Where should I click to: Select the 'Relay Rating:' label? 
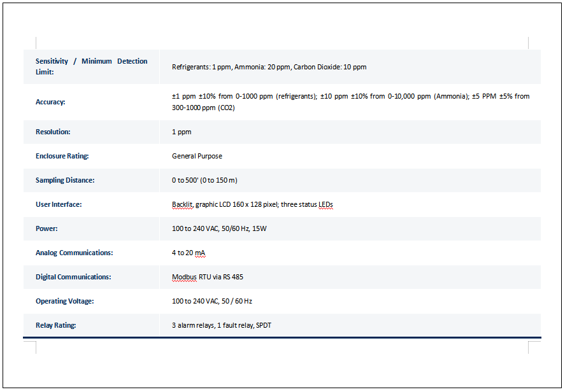pos(56,325)
